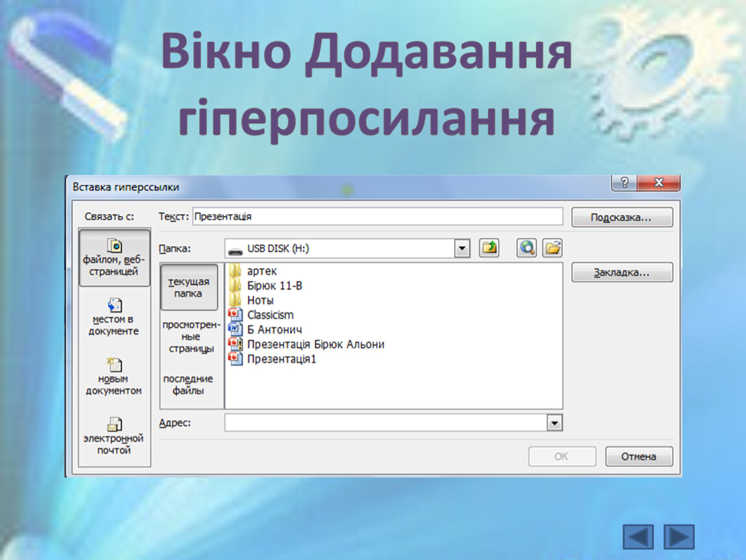The width and height of the screenshot is (746, 560).
Task: Choose the Classicism presentation file
Action: (261, 315)
